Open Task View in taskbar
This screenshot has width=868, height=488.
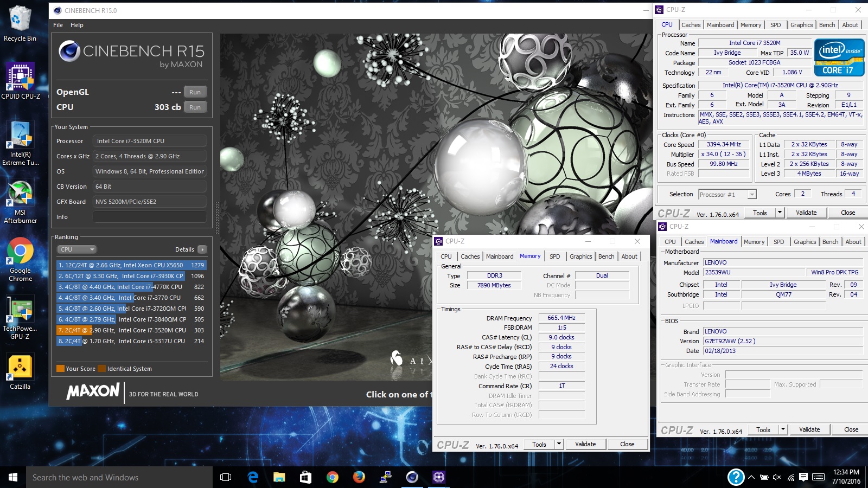pos(226,477)
